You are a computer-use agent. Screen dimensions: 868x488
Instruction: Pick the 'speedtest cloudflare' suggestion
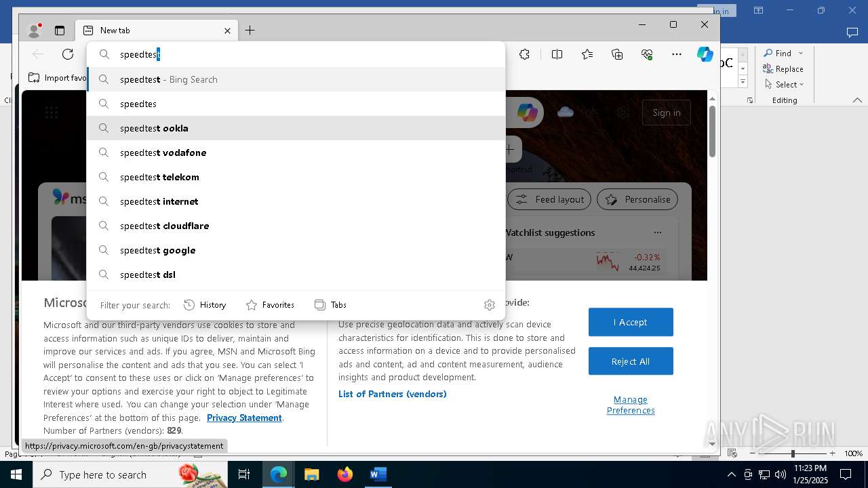[x=296, y=226]
